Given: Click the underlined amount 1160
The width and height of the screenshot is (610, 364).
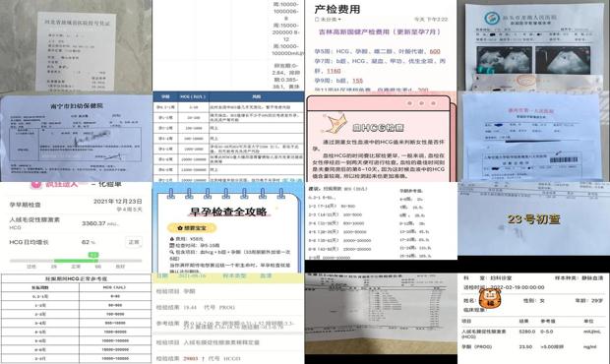Looking at the screenshot, I should (334, 71).
